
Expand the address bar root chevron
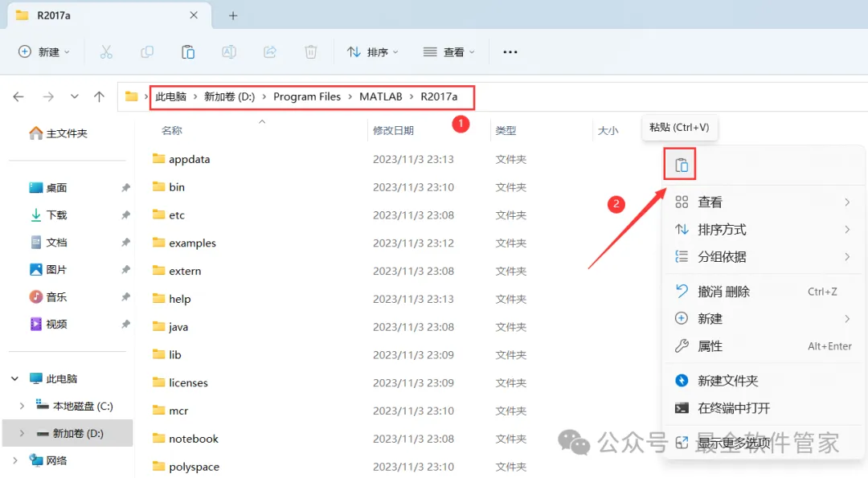[146, 97]
